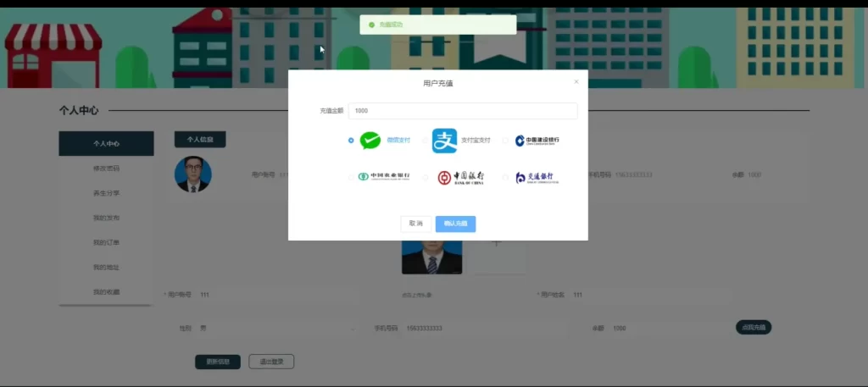
Task: Open 我的收藏 in the left sidebar
Action: pyautogui.click(x=106, y=292)
